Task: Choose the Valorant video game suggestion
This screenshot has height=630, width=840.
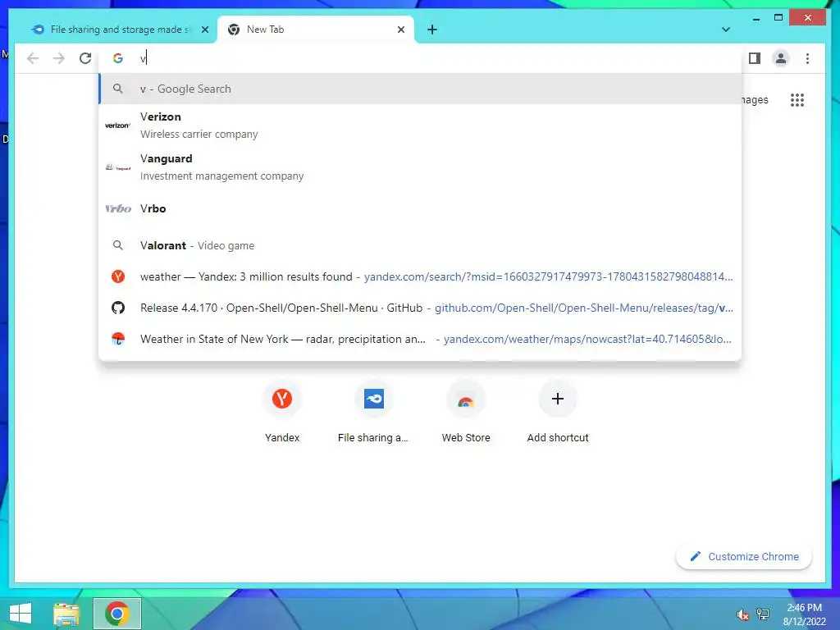Action: [421, 245]
